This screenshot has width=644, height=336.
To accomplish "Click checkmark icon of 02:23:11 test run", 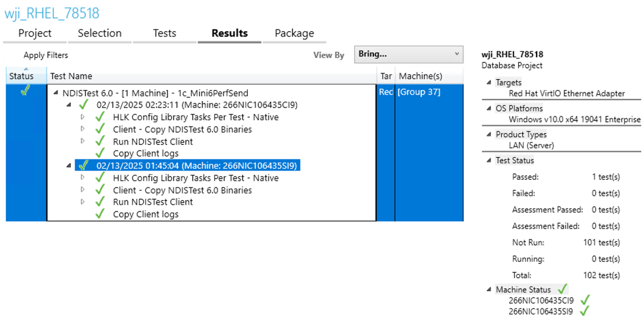I will pos(84,105).
